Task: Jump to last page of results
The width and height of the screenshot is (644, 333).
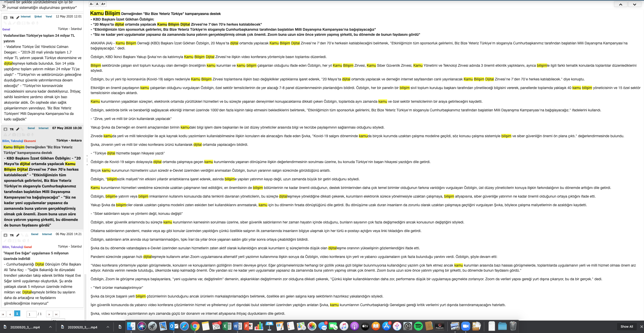Action: pyautogui.click(x=56, y=314)
